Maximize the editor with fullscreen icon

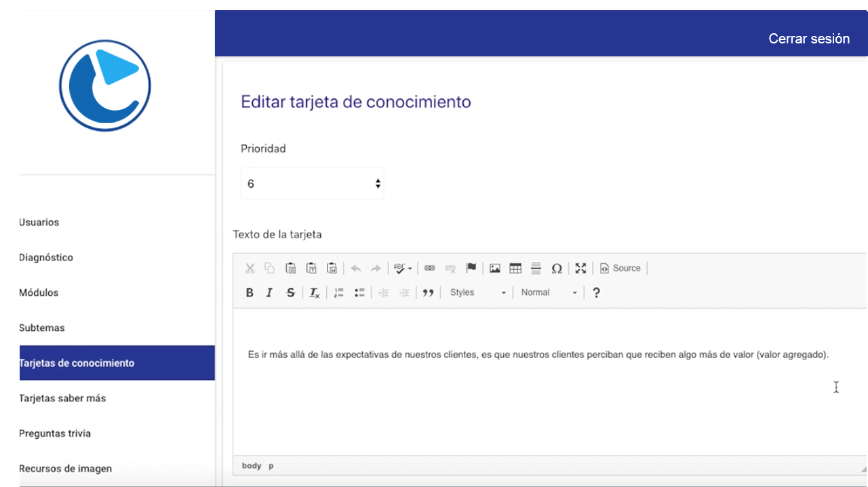tap(580, 268)
